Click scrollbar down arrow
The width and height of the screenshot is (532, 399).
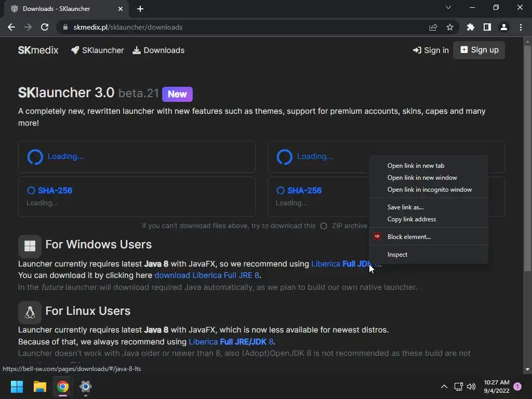pyautogui.click(x=527, y=369)
